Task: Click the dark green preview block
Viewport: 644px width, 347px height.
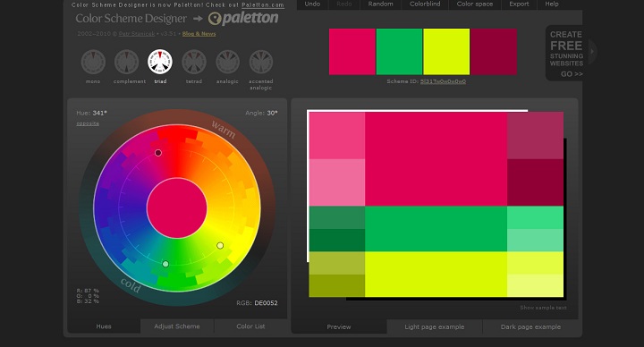Action: [337, 241]
